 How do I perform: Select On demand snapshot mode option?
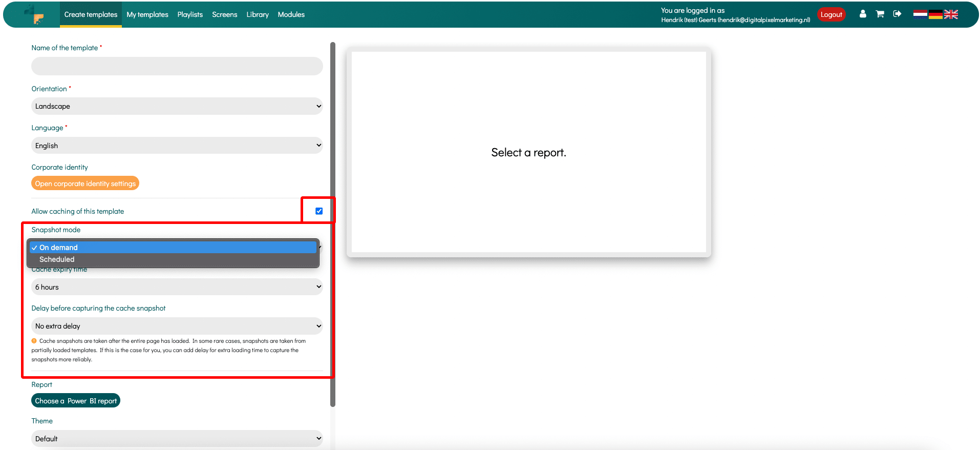(x=173, y=248)
